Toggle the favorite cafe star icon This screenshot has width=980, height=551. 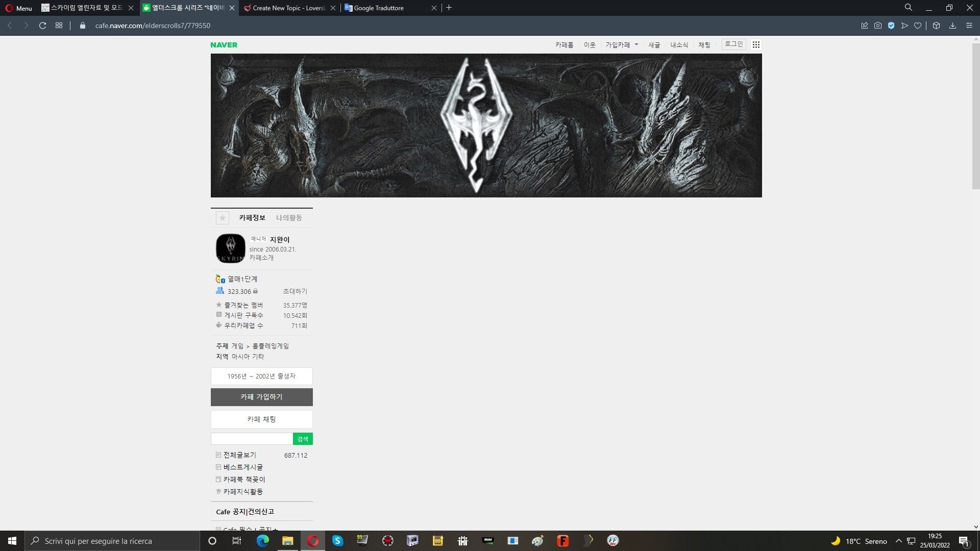222,218
